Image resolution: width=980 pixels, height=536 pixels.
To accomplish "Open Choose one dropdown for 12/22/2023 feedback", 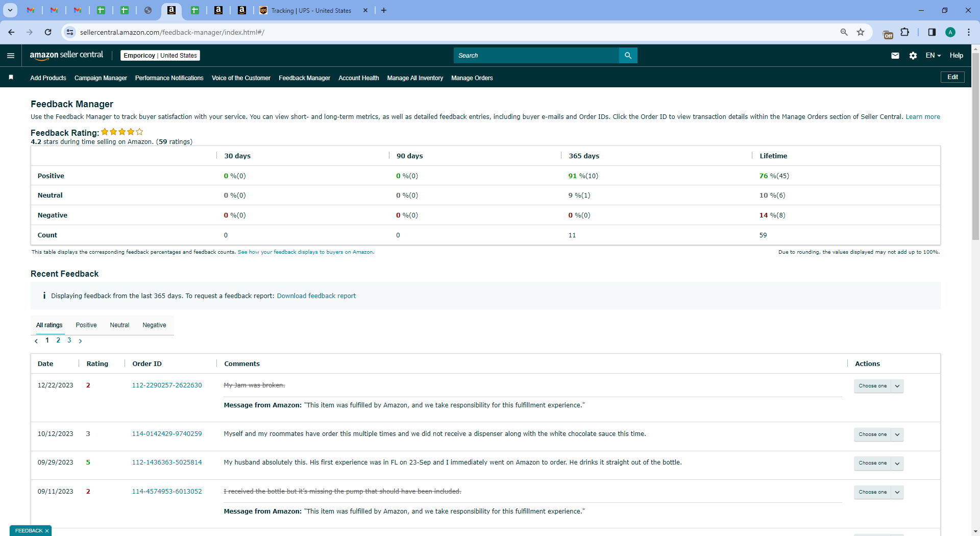I will tap(878, 386).
